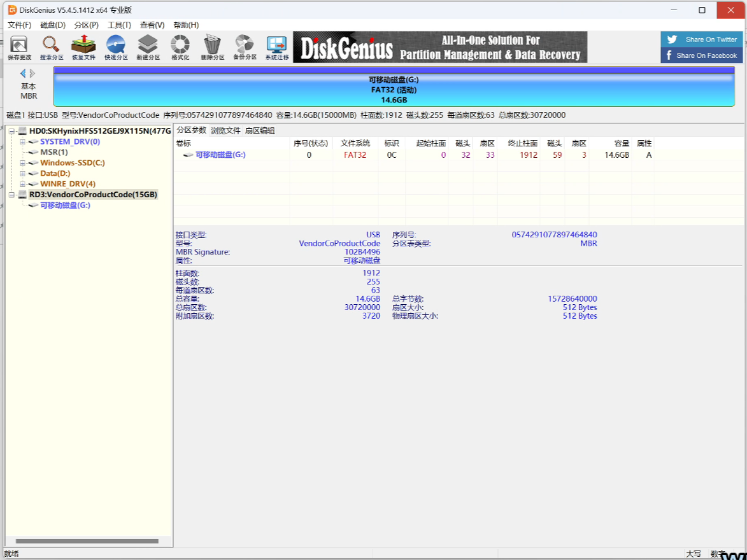Open the 查看(V) menu
This screenshot has height=560, width=747.
(152, 25)
